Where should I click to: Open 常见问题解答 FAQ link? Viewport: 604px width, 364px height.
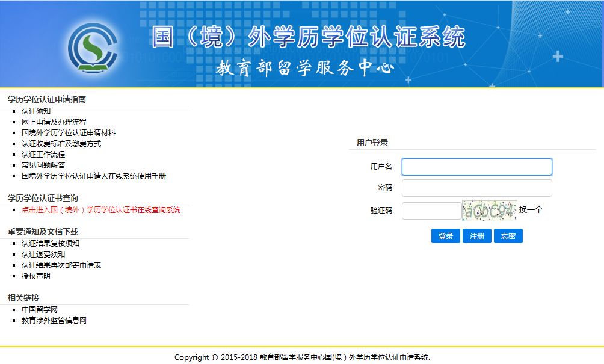coord(43,165)
